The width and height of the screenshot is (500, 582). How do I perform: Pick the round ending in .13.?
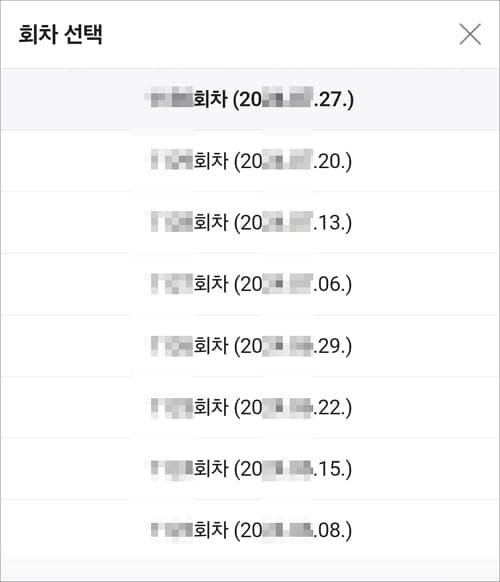pyautogui.click(x=250, y=223)
